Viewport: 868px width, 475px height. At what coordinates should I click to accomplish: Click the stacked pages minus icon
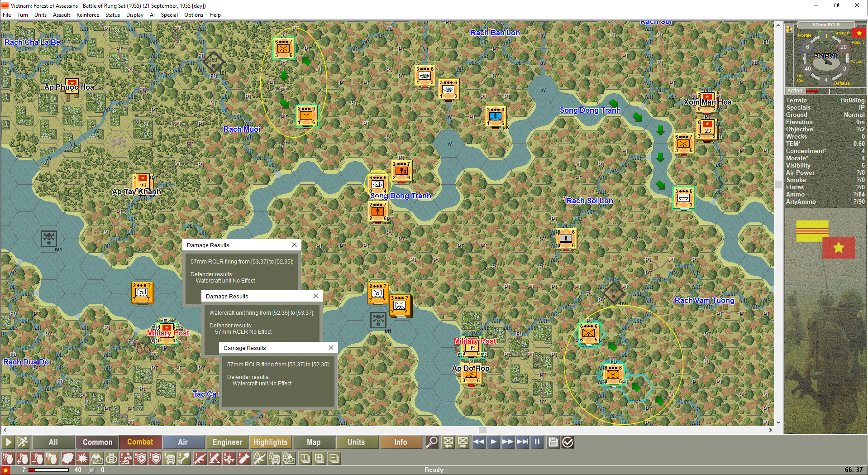pyautogui.click(x=334, y=458)
